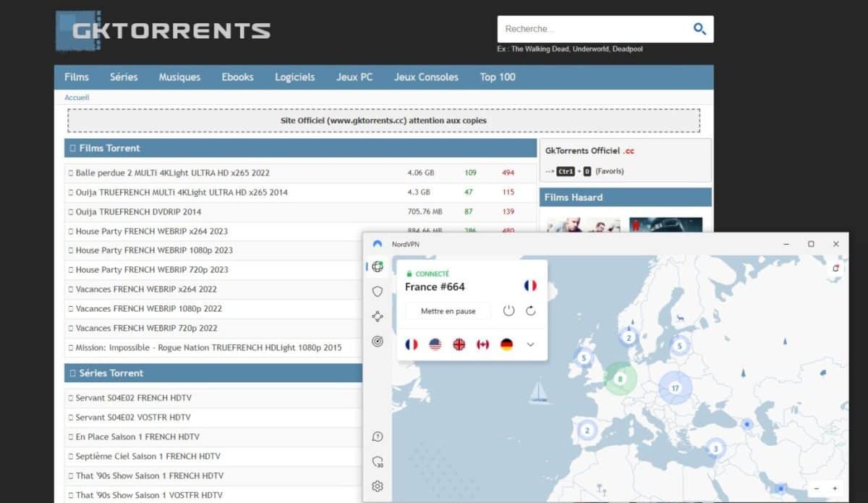Open Threat Protection shield icon in NordVPN
This screenshot has height=503, width=868.
(377, 292)
